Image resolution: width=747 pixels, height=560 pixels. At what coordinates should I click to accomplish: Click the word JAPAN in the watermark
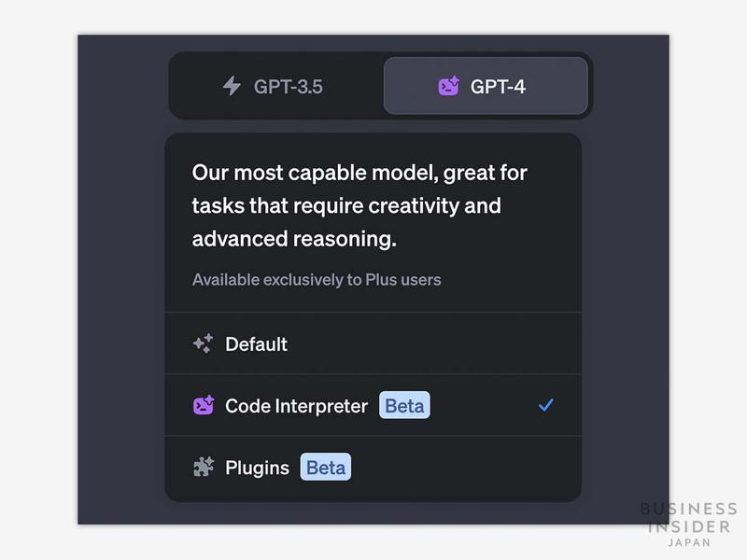click(x=689, y=542)
